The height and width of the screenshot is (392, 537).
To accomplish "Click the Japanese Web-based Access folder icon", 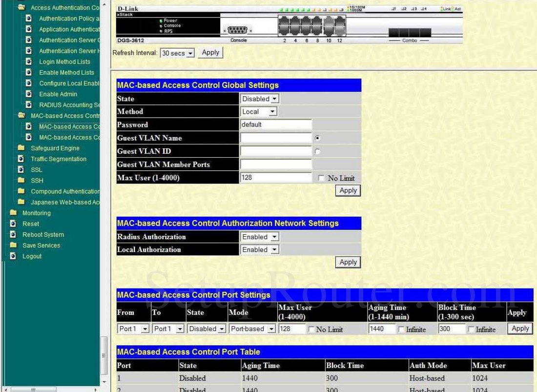I will click(x=21, y=202).
